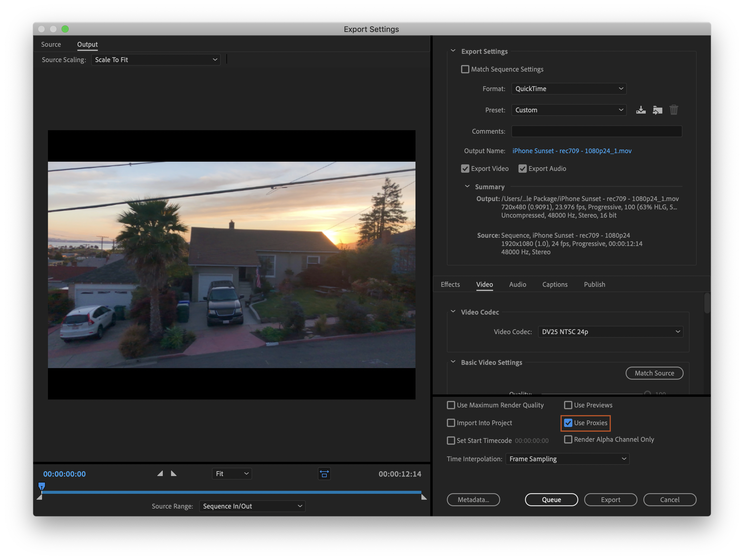Click the set in-point marker icon
744x560 pixels.
click(x=158, y=474)
